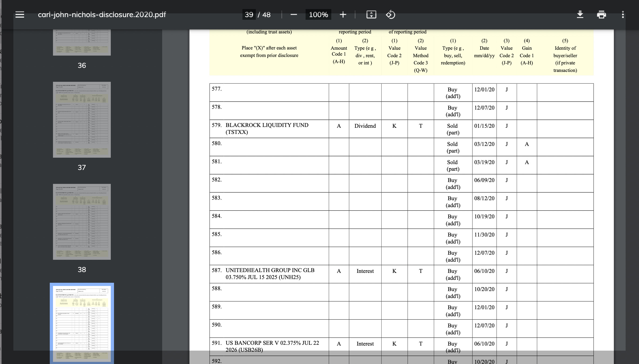
Task: Click the BLACKROCK LIQUIDITY FUND (TSTXX) entry
Action: click(267, 129)
